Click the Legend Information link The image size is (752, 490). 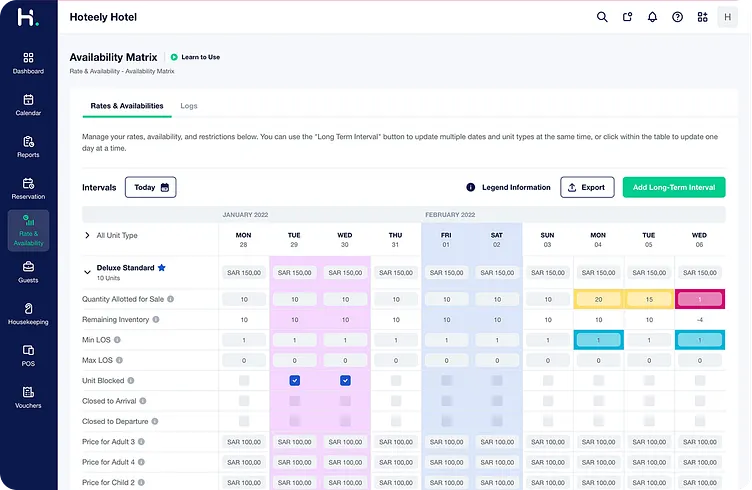[516, 187]
